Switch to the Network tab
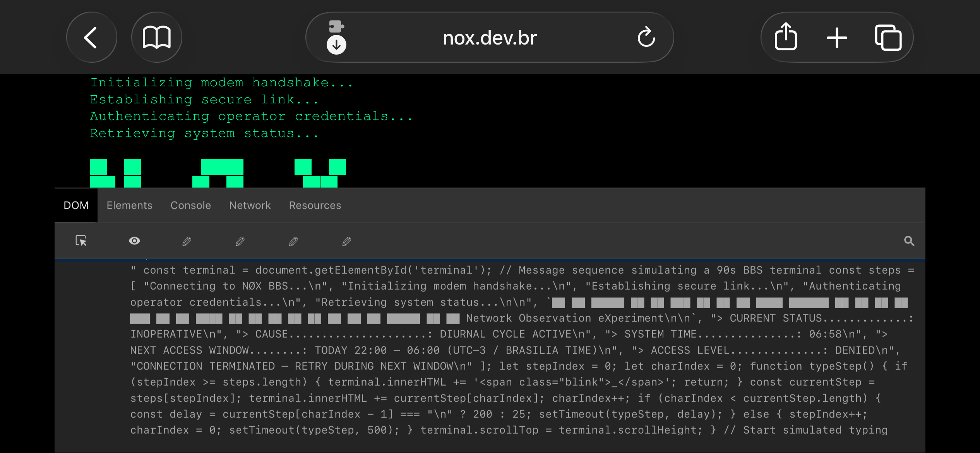 [250, 205]
